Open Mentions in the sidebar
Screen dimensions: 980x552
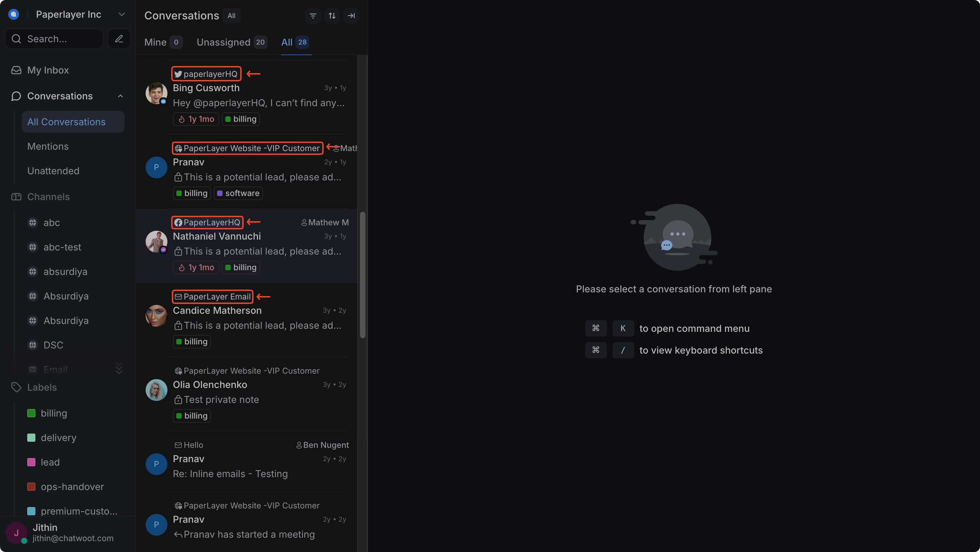click(x=48, y=146)
